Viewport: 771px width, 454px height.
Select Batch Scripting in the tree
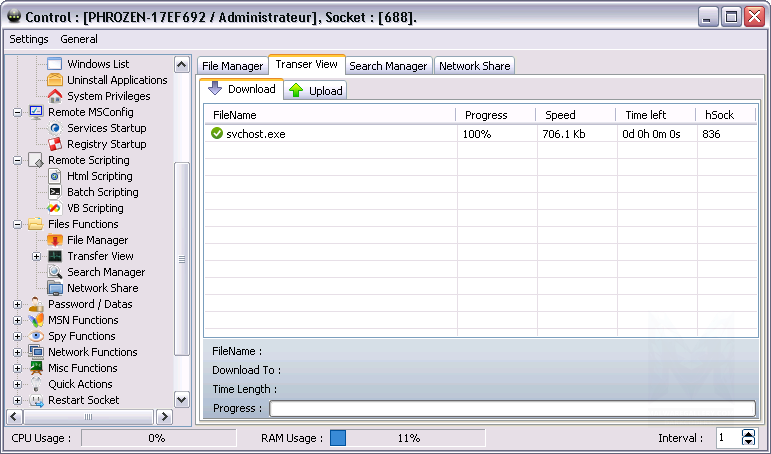[102, 192]
